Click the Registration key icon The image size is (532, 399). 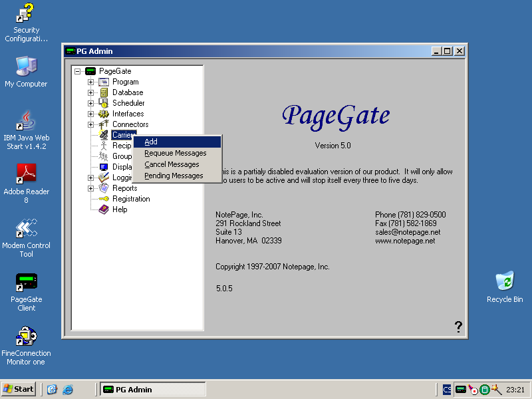(104, 199)
